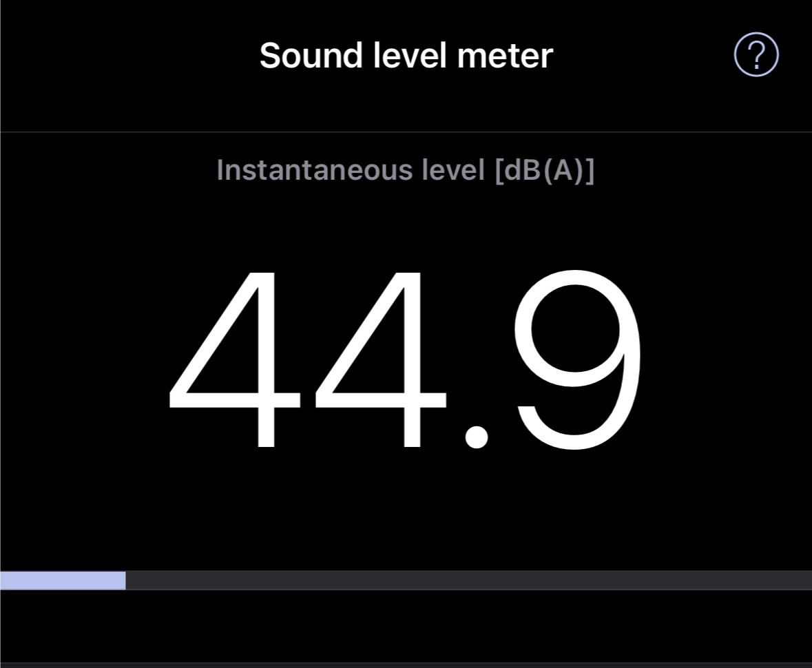812x668 pixels.
Task: Tap the word "Sound" in the title
Action: tap(311, 55)
